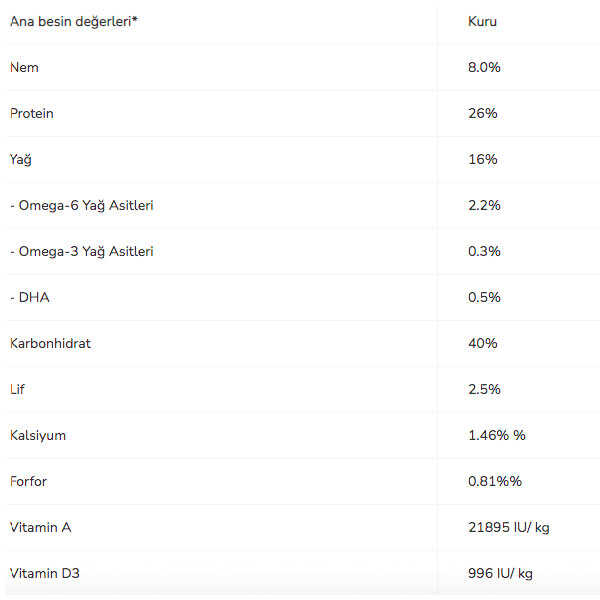Click the "Karbonhidrat" row label
The image size is (600, 600).
(x=48, y=343)
